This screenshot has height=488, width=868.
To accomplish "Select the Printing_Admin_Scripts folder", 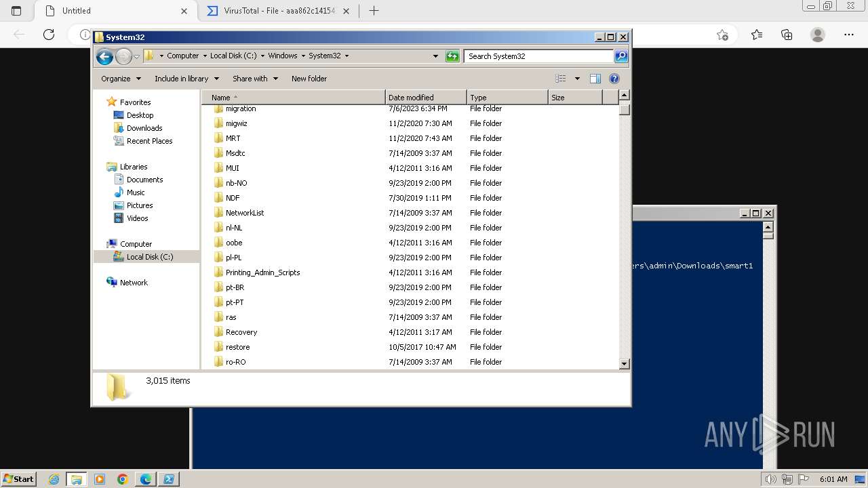I will pos(262,272).
